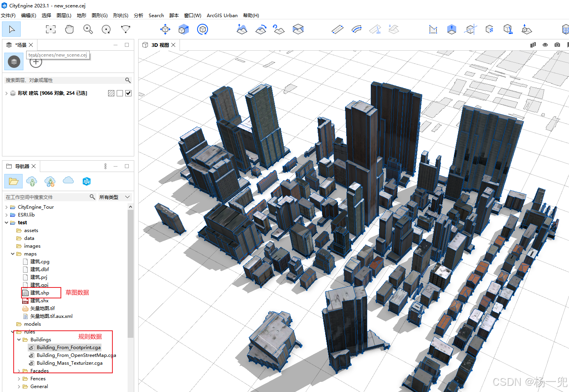Screen dimensions: 569x392
Task: Click the magnifier zoom tool
Action: click(88, 29)
